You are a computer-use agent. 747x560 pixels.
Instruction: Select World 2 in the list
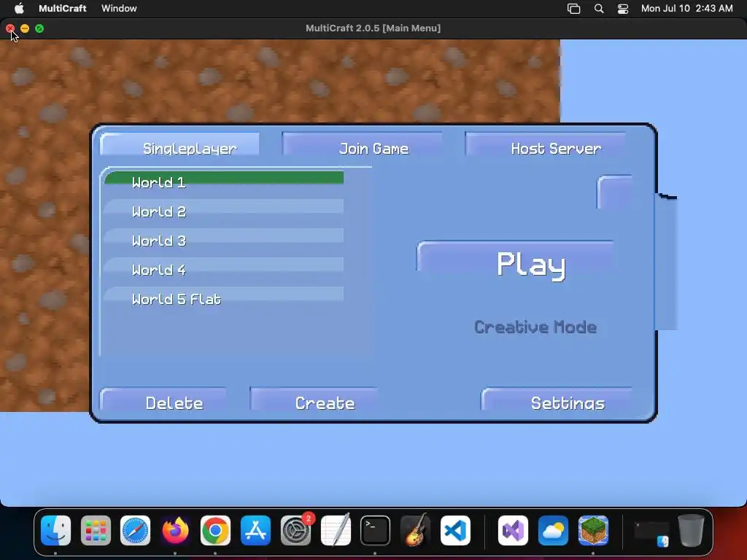224,209
